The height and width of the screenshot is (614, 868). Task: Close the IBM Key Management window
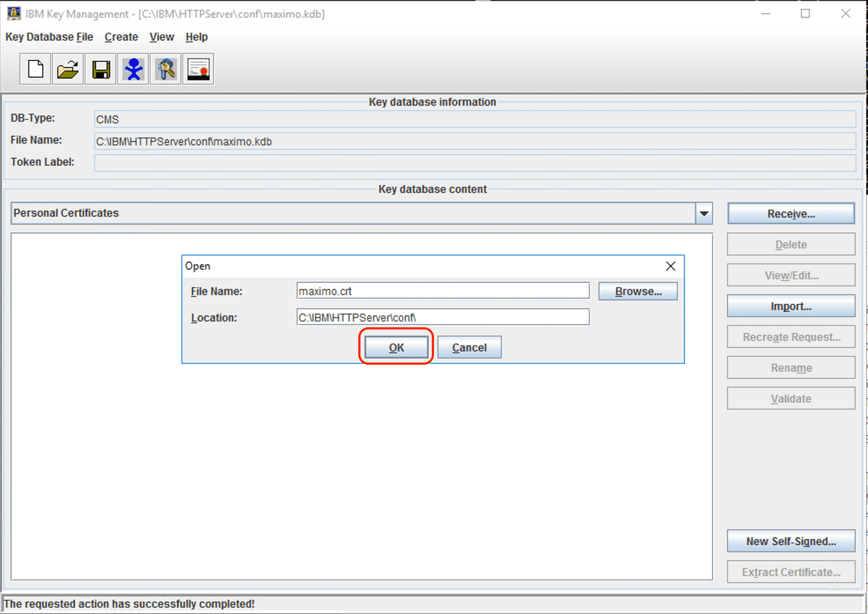pyautogui.click(x=846, y=14)
